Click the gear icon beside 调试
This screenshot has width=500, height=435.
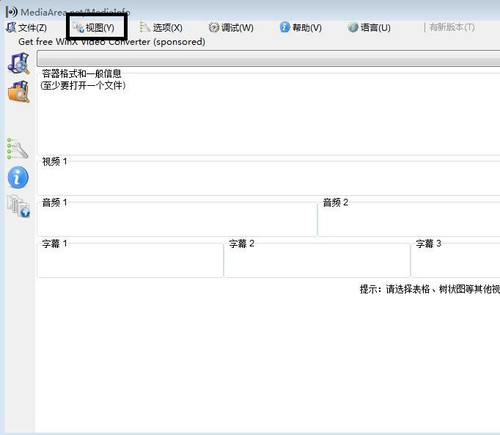click(x=214, y=27)
